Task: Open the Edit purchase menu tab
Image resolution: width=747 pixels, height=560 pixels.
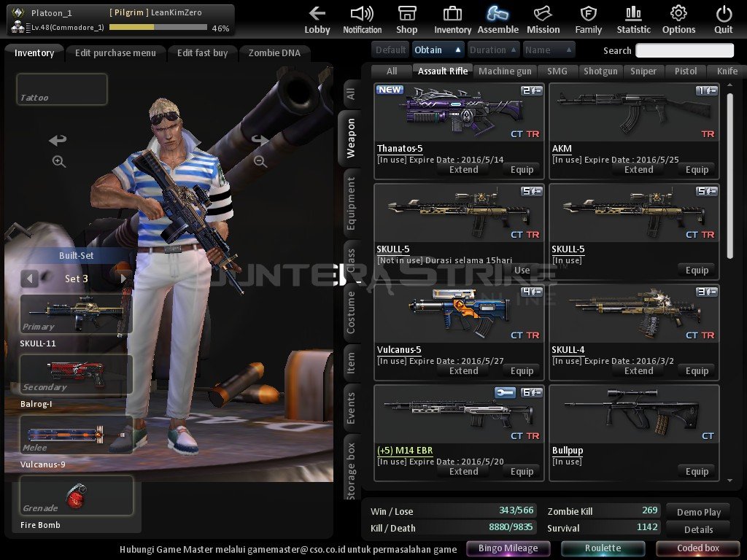Action: click(x=115, y=52)
